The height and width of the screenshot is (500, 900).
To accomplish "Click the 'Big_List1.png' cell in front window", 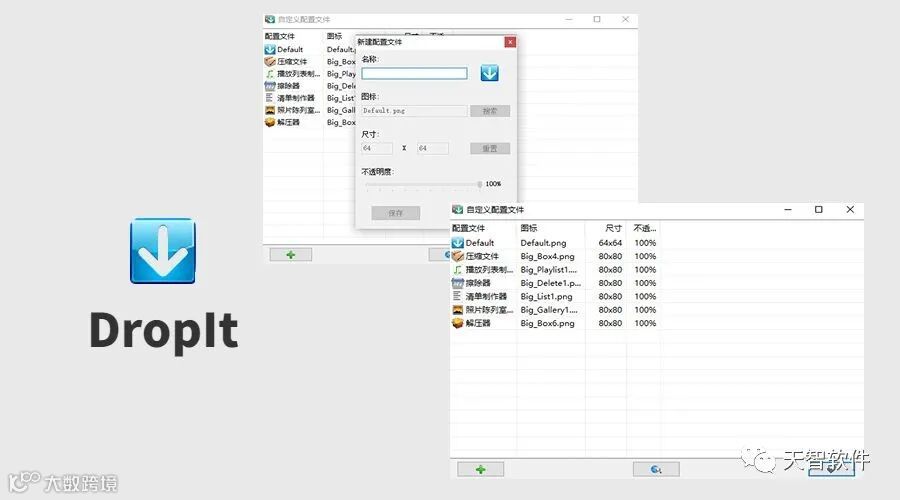I will 546,296.
